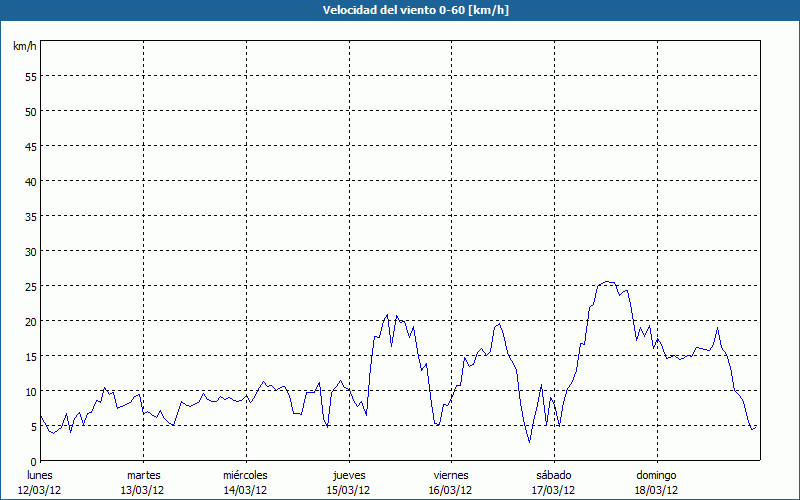The width and height of the screenshot is (800, 500).
Task: Click the 'sábado' day label
Action: pos(553,475)
